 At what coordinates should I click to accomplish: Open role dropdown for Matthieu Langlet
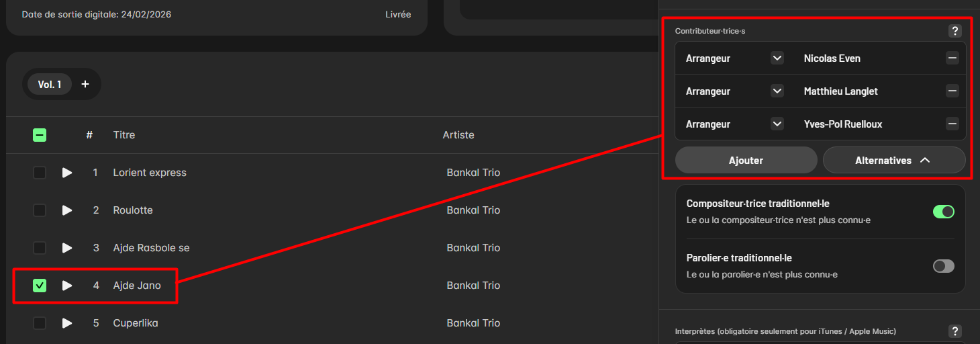click(777, 91)
